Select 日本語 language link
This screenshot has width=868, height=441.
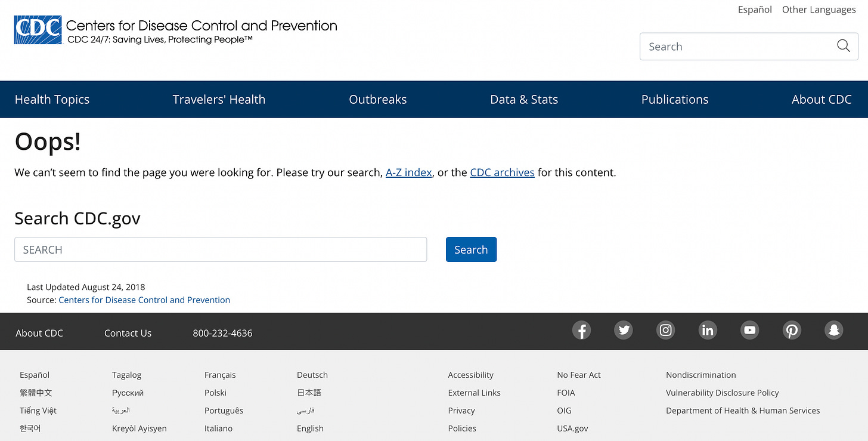click(x=309, y=393)
